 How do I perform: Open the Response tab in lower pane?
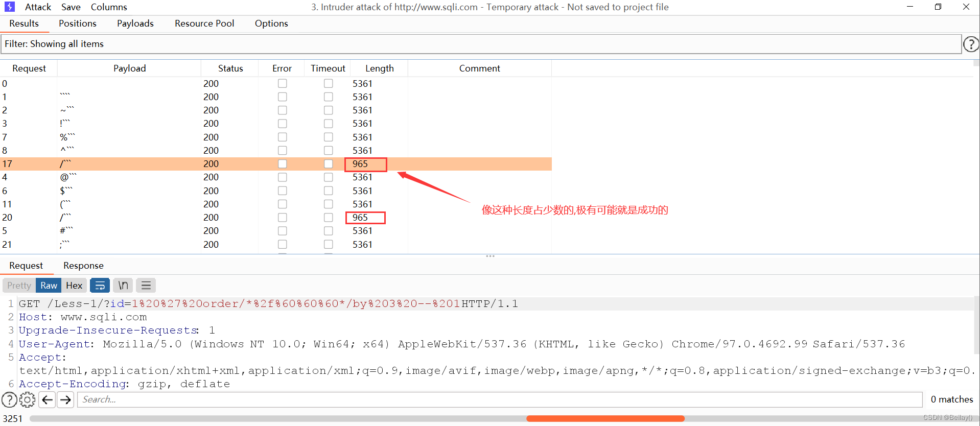83,266
